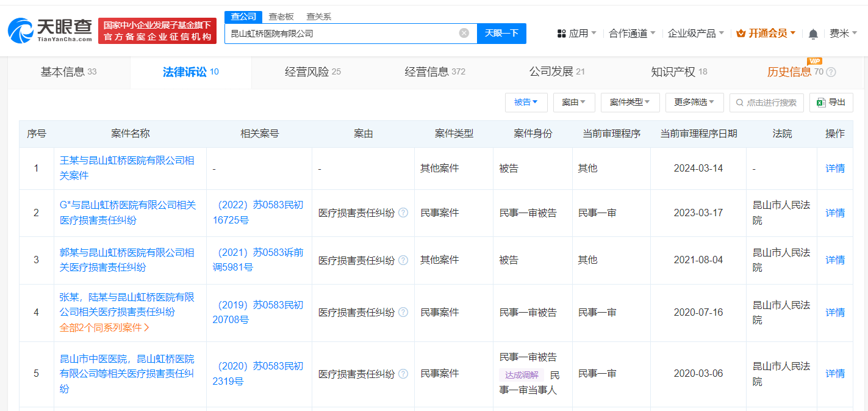Open the 案件类型 dropdown
868x411 pixels.
click(630, 102)
